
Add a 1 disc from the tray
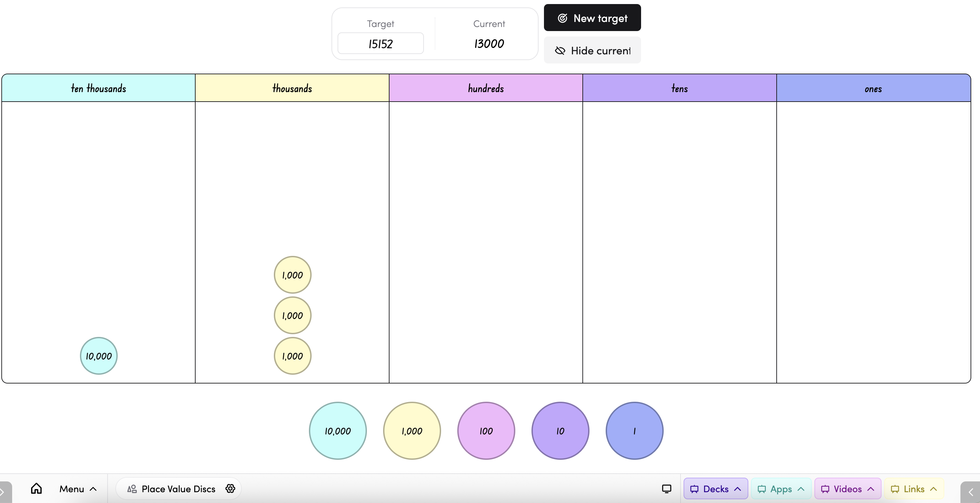634,431
